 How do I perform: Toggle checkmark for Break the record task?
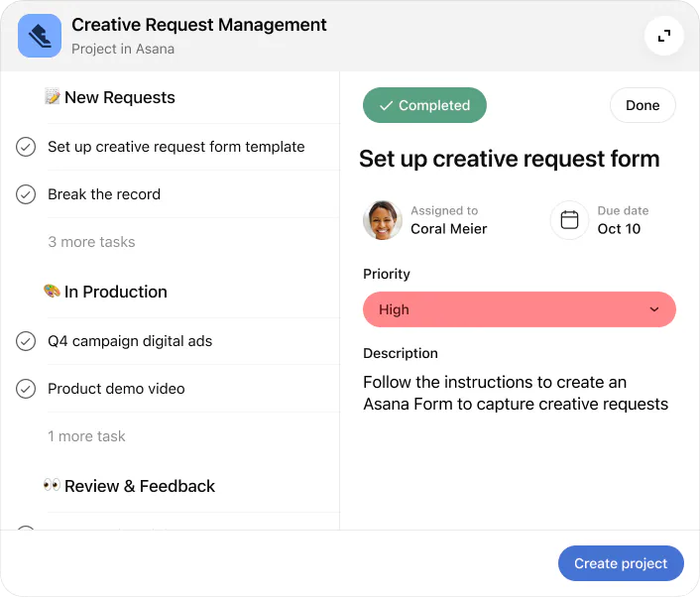point(26,194)
